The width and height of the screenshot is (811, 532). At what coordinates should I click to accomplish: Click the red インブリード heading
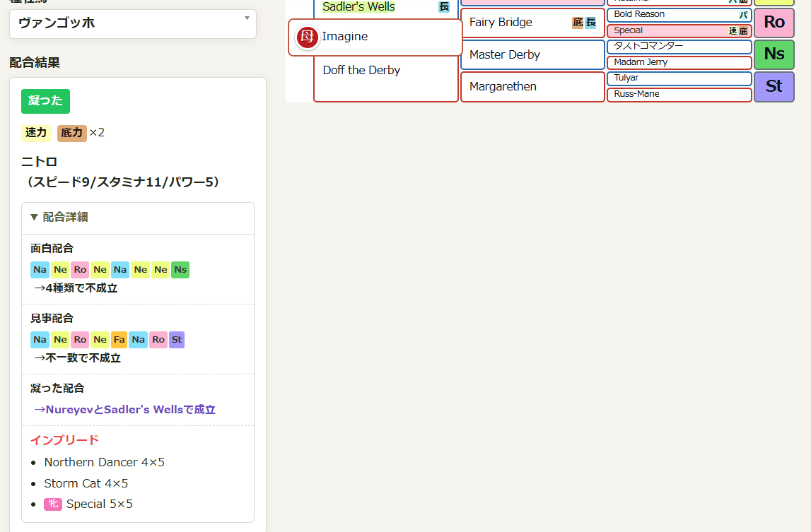pyautogui.click(x=64, y=440)
